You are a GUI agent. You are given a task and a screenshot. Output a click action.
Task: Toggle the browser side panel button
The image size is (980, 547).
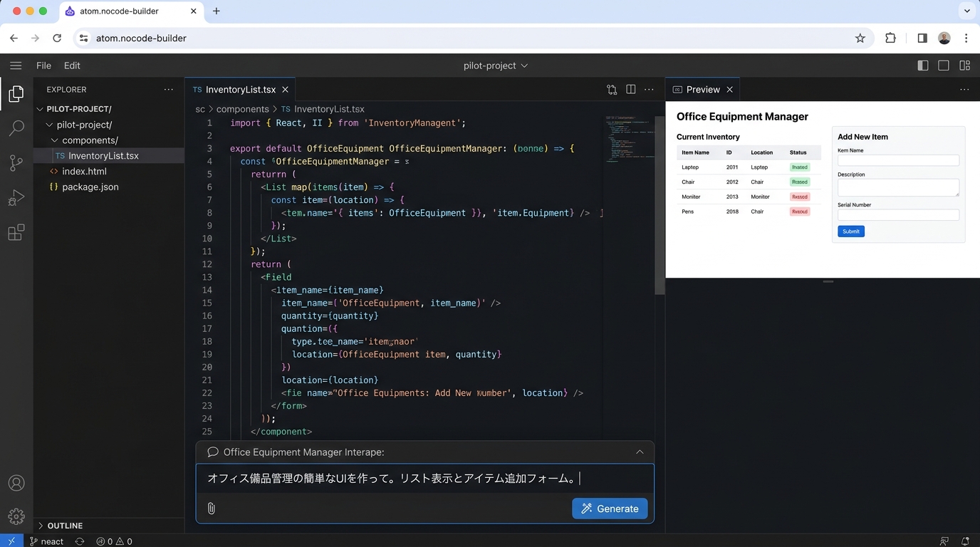pos(922,38)
